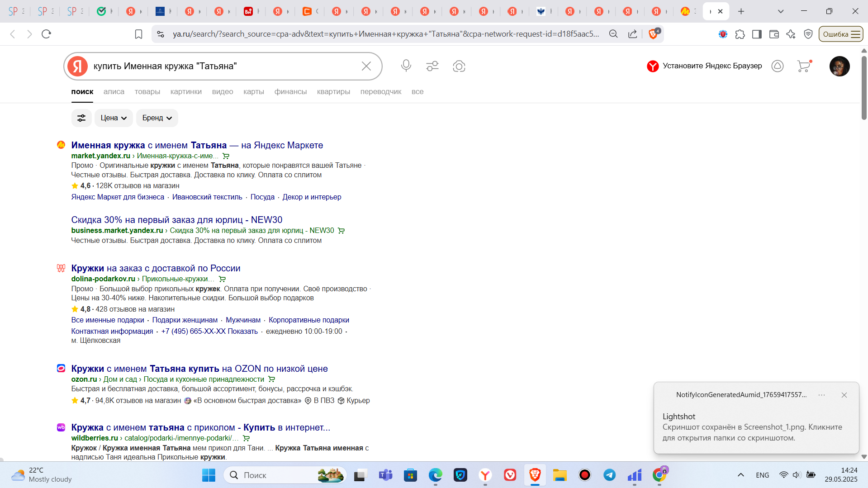The width and height of the screenshot is (868, 488).
Task: Click the Windows taskbar Поиск search box
Action: 285,475
